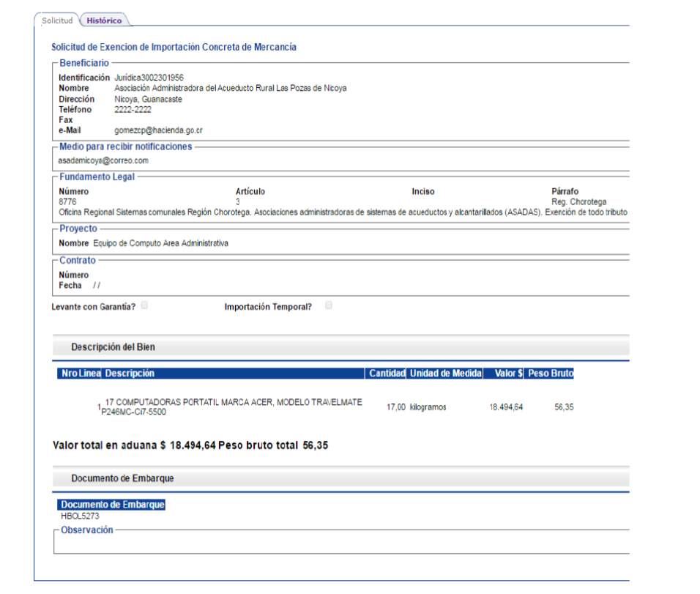
Task: Select the 17 Computadoras Portatil table row
Action: pos(233,407)
